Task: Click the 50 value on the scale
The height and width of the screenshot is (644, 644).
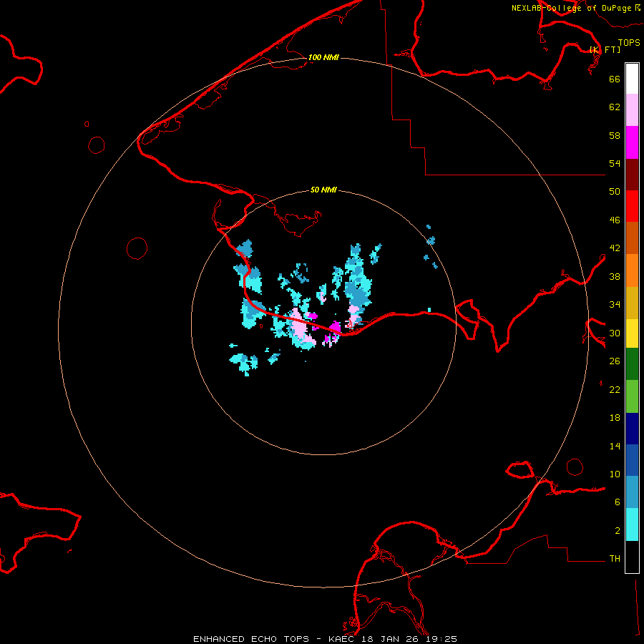Action: pyautogui.click(x=615, y=191)
